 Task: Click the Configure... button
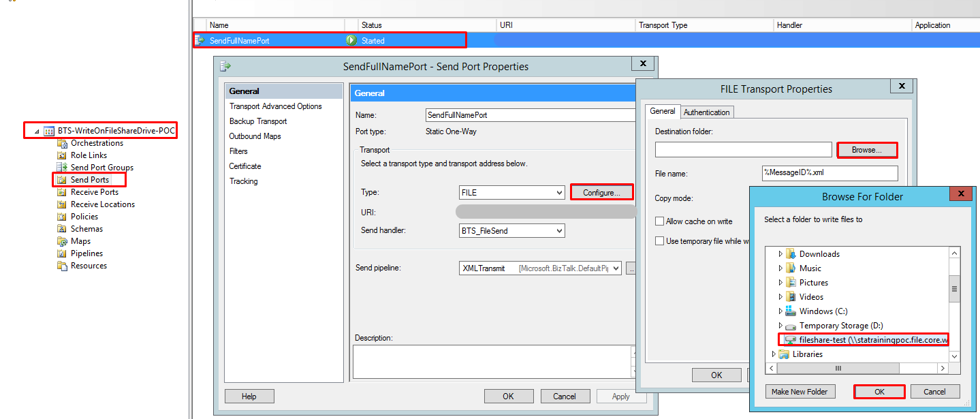(601, 193)
